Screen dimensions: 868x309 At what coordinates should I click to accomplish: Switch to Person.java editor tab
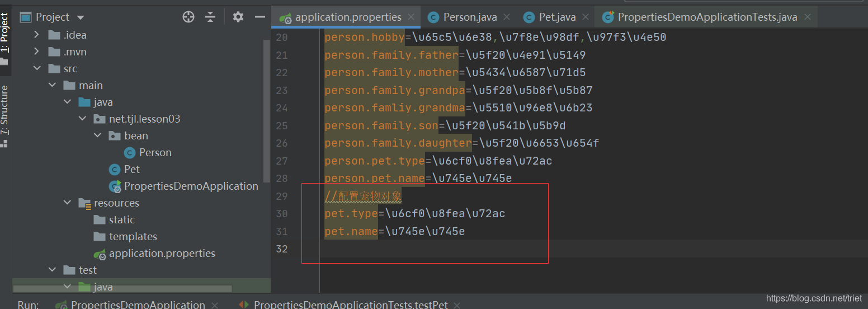pyautogui.click(x=470, y=17)
